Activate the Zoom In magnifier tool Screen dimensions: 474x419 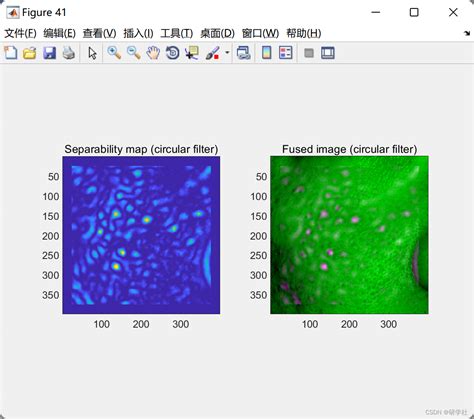click(114, 53)
